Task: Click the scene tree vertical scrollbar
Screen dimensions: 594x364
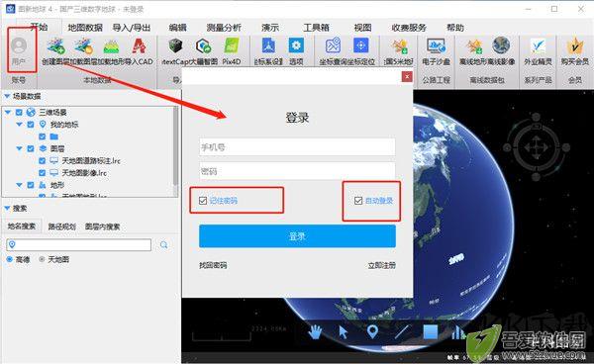Action: 175,145
